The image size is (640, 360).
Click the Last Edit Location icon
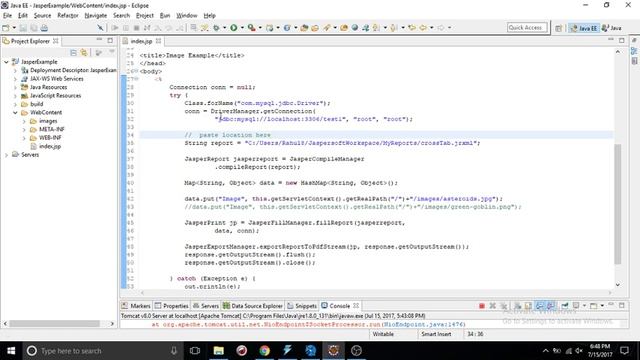pos(412,28)
